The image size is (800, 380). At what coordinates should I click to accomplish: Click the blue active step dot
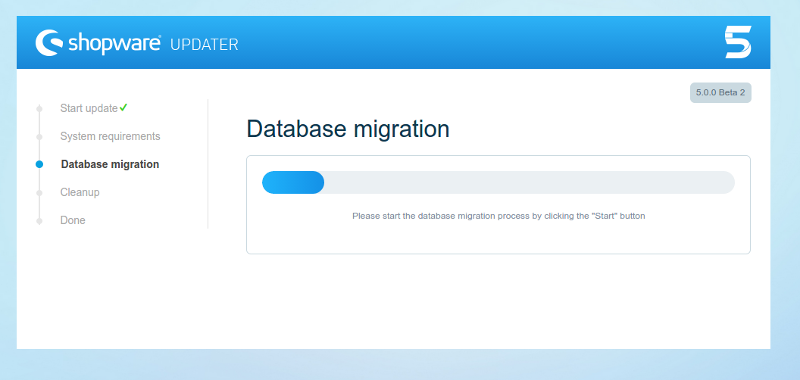(39, 164)
